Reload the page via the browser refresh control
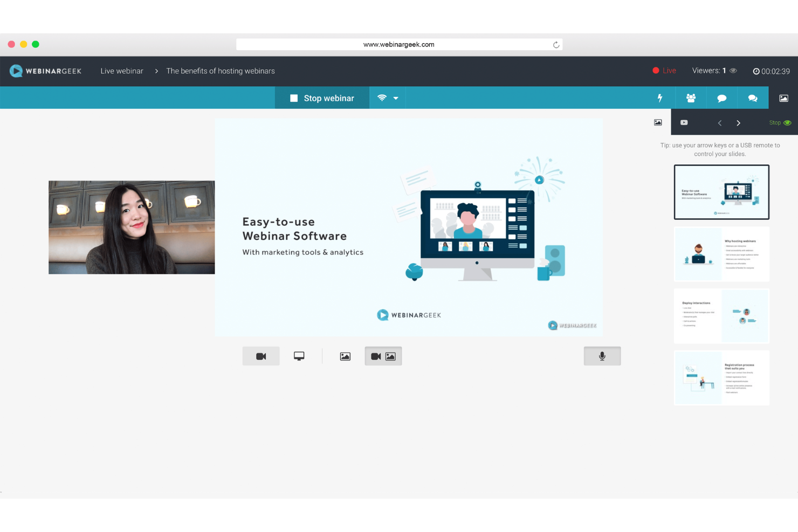The width and height of the screenshot is (798, 532). (556, 44)
